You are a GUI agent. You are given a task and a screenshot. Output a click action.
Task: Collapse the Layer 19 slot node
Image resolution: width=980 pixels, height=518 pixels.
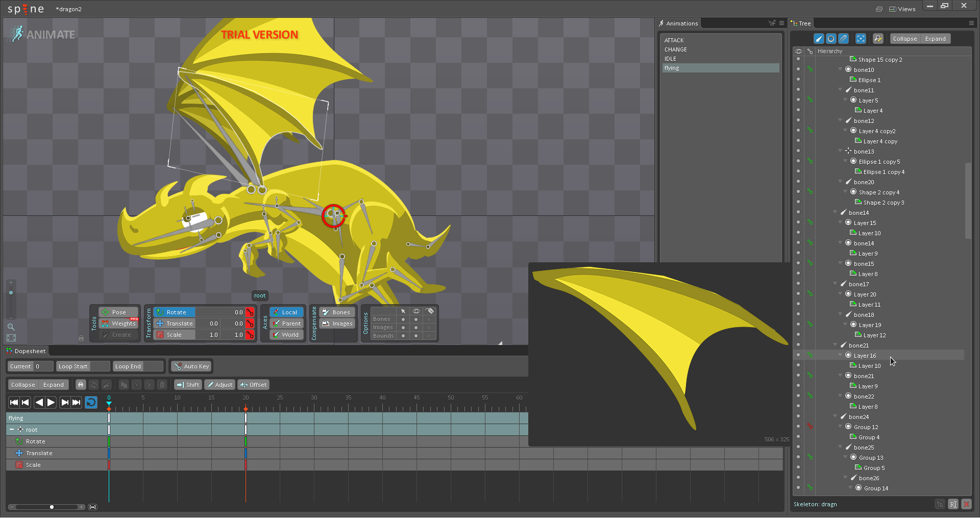845,325
